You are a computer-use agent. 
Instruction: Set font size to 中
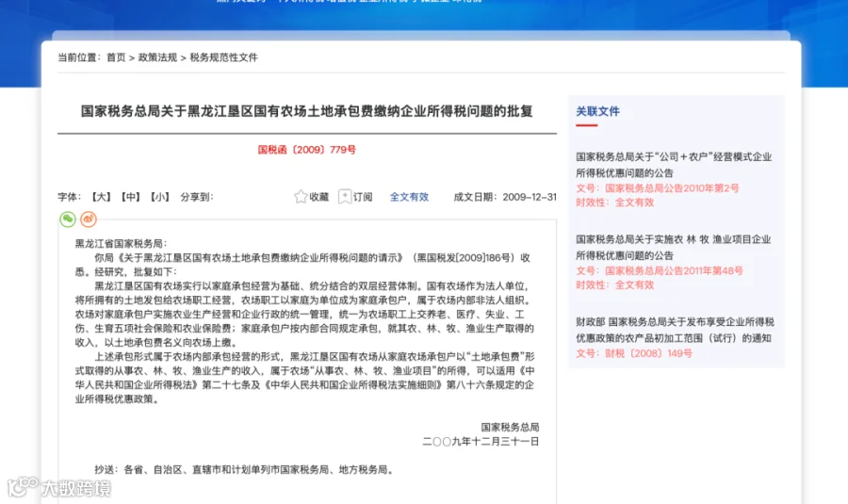130,197
